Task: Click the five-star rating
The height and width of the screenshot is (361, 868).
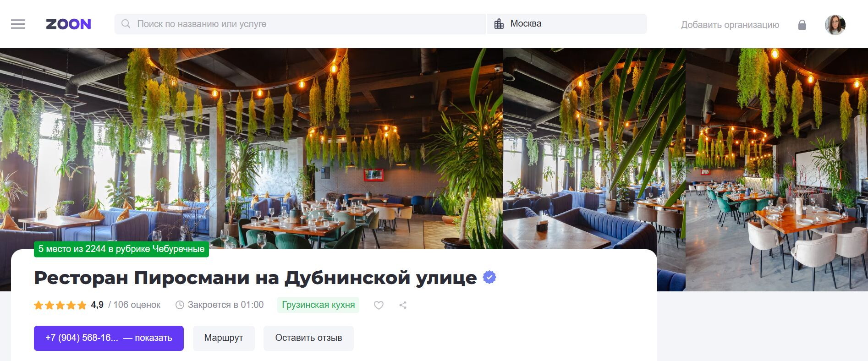Action: [60, 305]
